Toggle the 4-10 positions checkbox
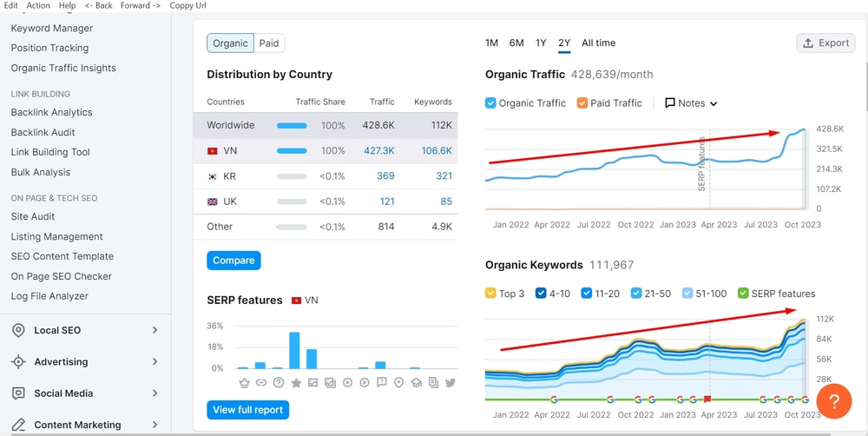The width and height of the screenshot is (868, 436). [x=540, y=294]
